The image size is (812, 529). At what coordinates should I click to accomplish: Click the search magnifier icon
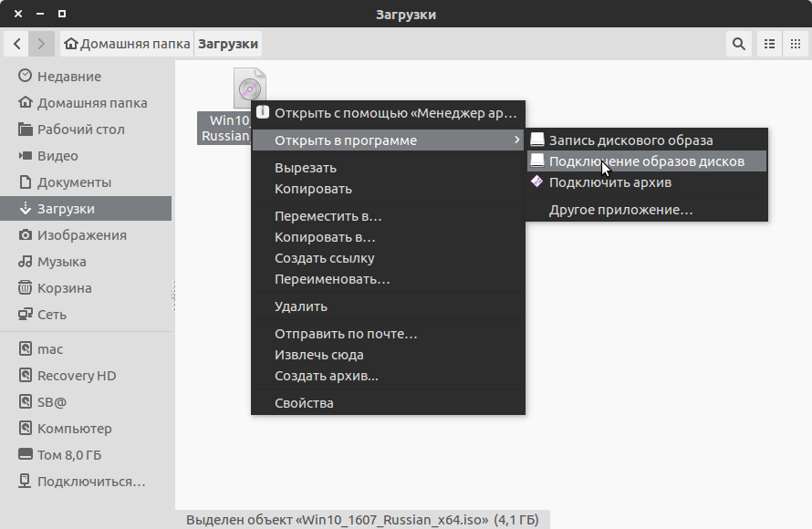coord(739,44)
